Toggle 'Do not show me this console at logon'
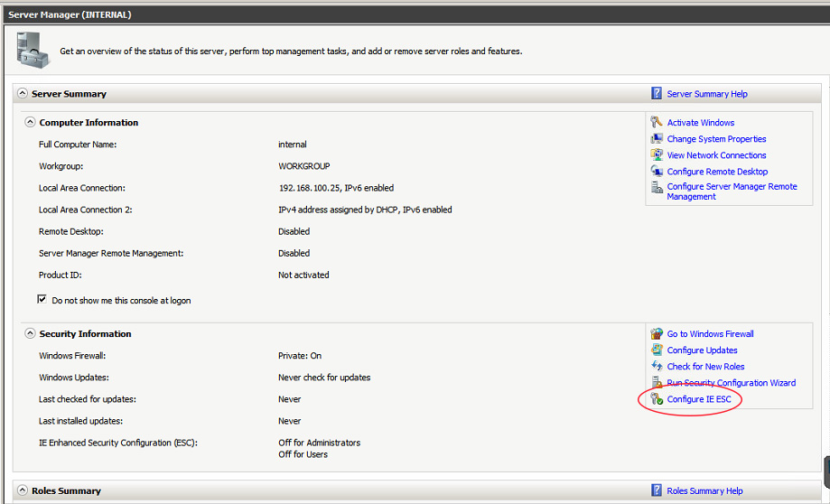The image size is (830, 504). tap(42, 300)
